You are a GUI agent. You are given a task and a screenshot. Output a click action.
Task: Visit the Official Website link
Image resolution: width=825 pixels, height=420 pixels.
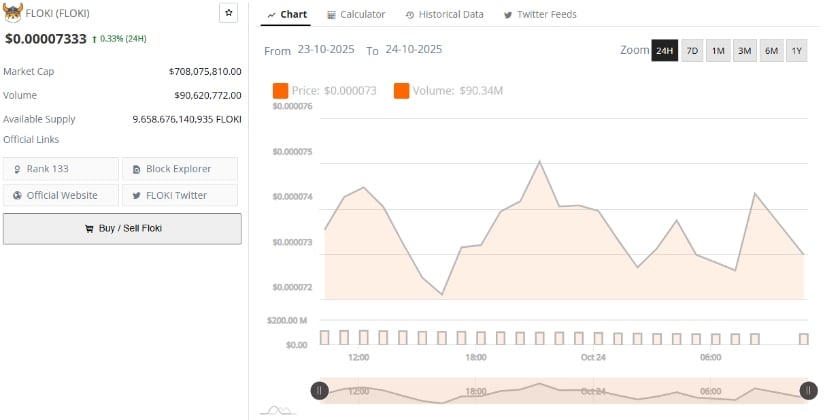[x=61, y=195]
